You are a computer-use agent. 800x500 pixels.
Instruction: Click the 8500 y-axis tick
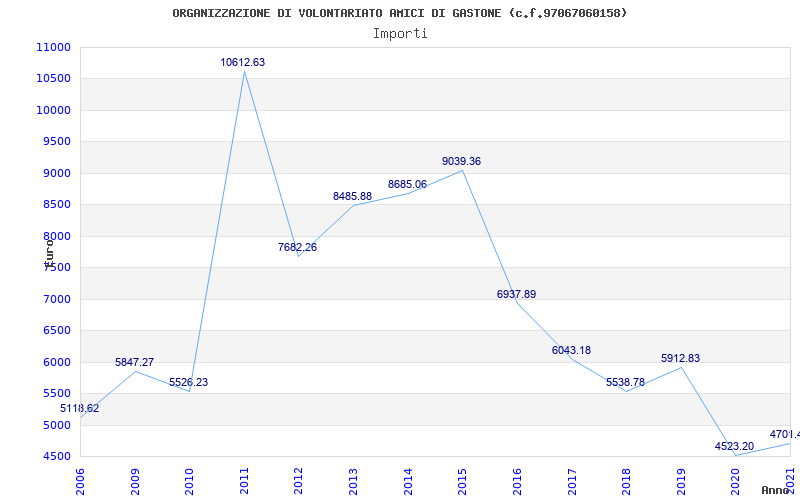tap(56, 205)
